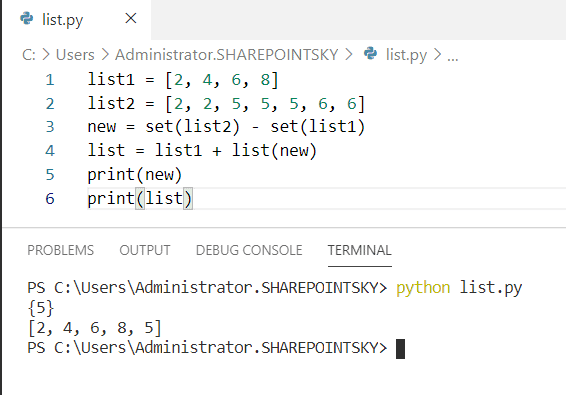The height and width of the screenshot is (395, 566).
Task: Place cursor in 'list1 = [2, 4, 6, 8]' line
Action: coord(183,80)
